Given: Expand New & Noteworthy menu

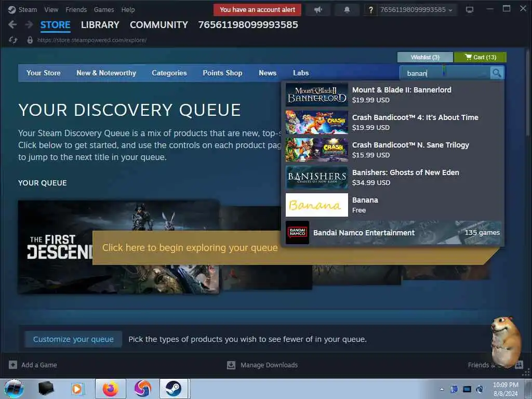Looking at the screenshot, I should [x=106, y=73].
